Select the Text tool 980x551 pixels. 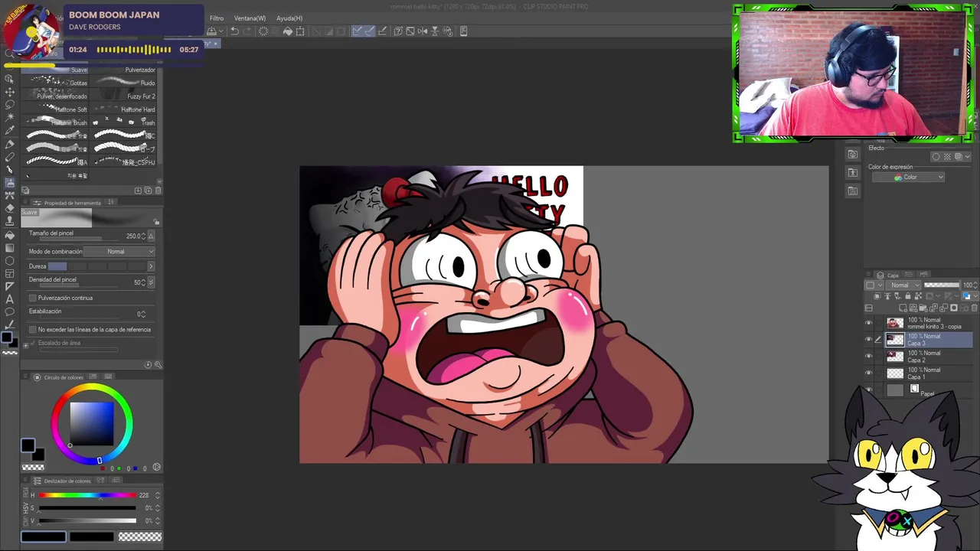(10, 299)
